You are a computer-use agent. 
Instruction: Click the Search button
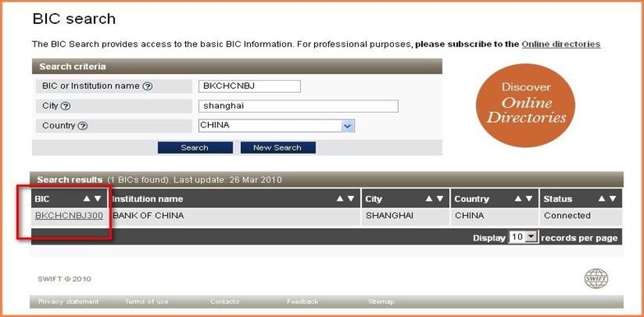point(195,147)
